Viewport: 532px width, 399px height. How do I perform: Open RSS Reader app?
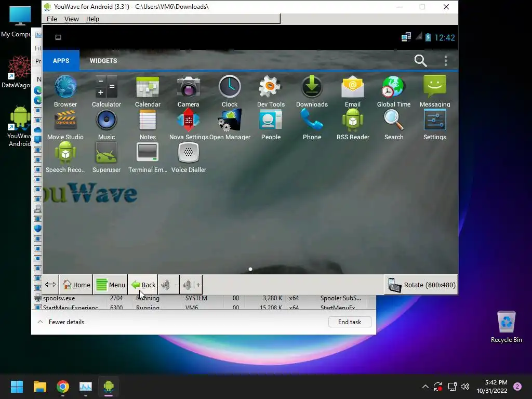(353, 124)
